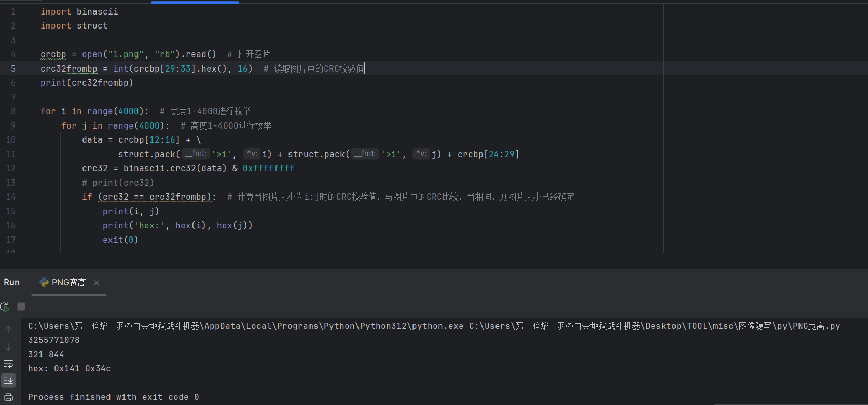Click the 0xffffffff hex constant

(269, 168)
